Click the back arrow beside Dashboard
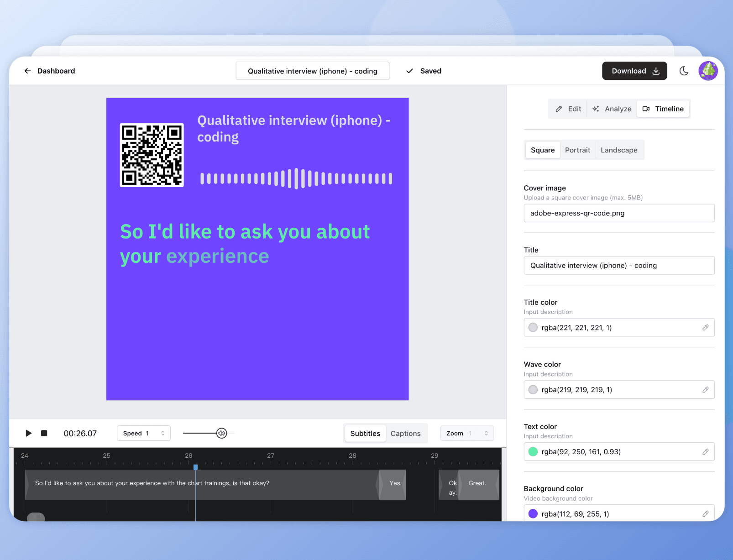The image size is (733, 560). (27, 71)
